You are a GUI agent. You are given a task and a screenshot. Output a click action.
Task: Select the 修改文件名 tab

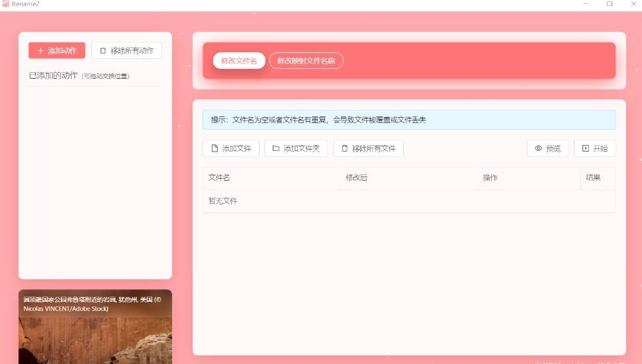(239, 61)
